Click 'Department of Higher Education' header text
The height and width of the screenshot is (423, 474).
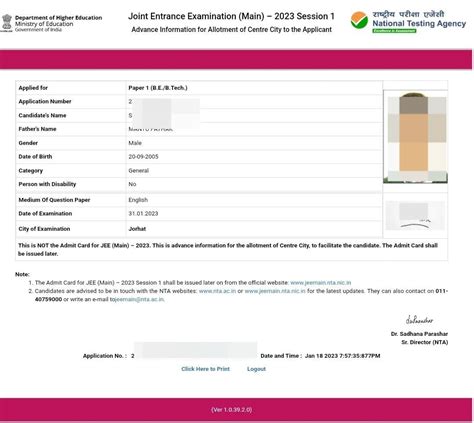click(59, 18)
